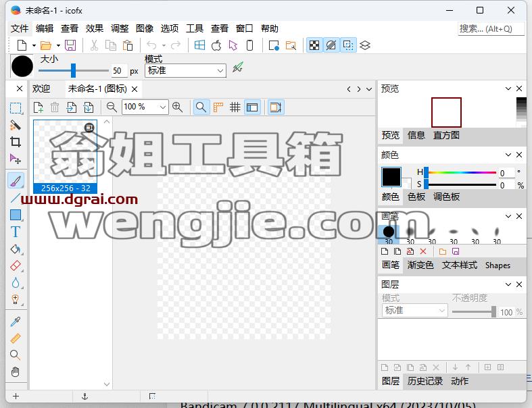Select the line tool
Image resolution: width=532 pixels, height=408 pixels.
click(16, 198)
